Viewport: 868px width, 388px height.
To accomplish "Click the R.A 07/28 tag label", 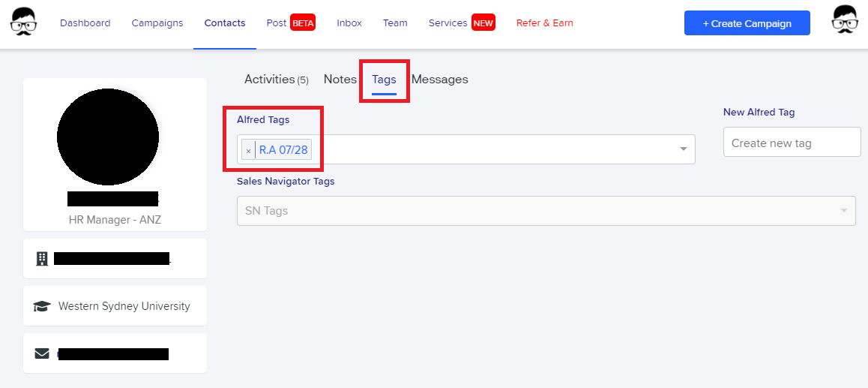I will [283, 149].
